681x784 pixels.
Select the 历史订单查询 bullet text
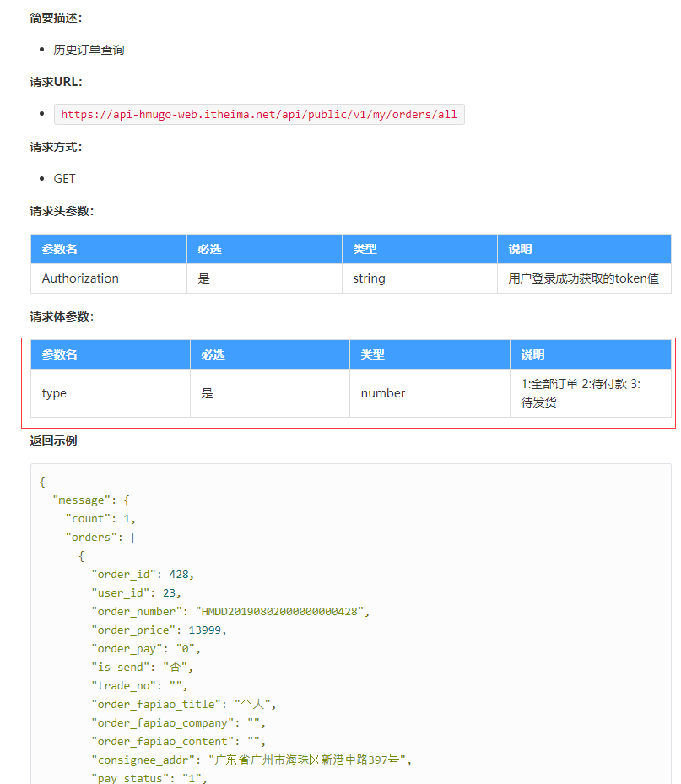coord(89,50)
